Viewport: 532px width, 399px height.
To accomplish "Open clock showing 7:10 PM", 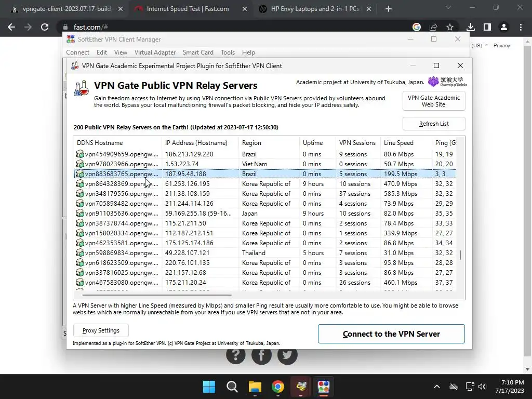I will [x=510, y=387].
